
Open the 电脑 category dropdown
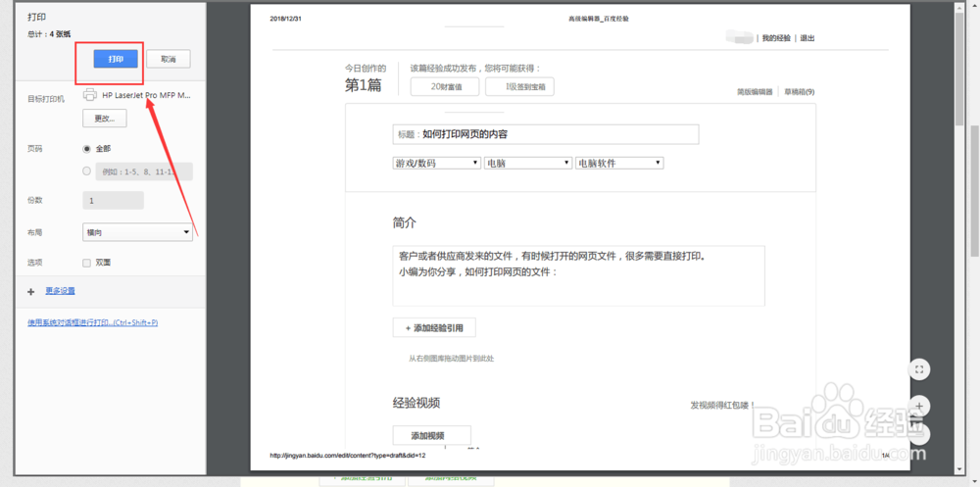click(x=528, y=164)
